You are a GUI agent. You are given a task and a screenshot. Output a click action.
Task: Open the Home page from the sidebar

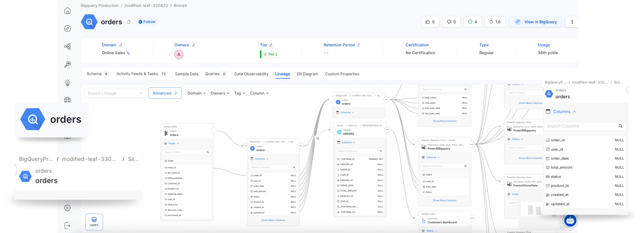click(68, 11)
